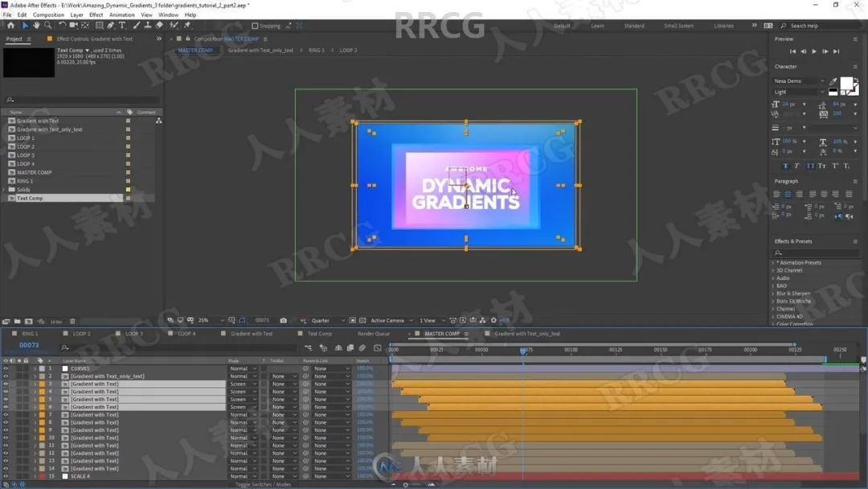Open the Active Camera view dropdown
868x489 pixels.
coord(390,320)
